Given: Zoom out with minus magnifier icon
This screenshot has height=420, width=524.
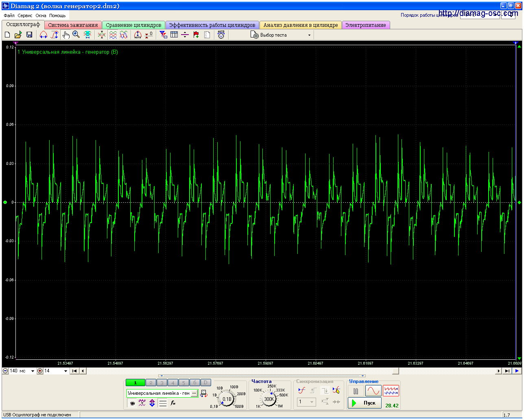Looking at the screenshot, I should (5, 371).
